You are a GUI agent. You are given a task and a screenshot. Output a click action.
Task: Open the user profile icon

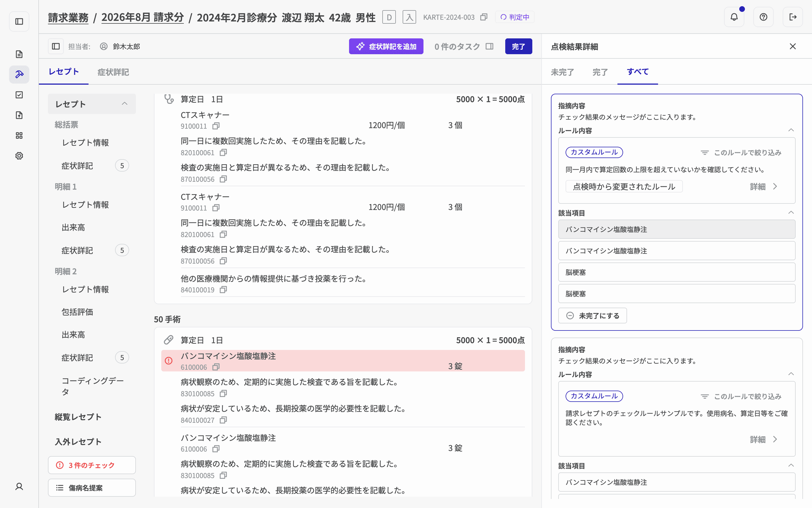19,486
